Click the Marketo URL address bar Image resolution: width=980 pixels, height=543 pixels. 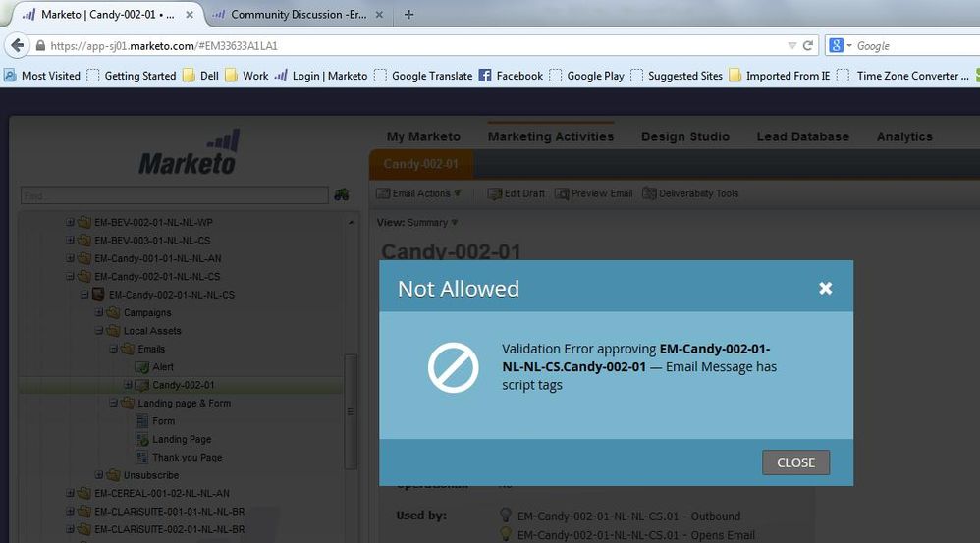(x=412, y=45)
